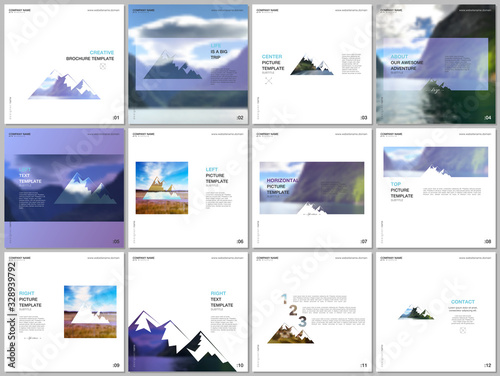The width and height of the screenshot is (500, 376).
Task: Click the small triangle mountain icon on page 12
Action: pos(416,312)
